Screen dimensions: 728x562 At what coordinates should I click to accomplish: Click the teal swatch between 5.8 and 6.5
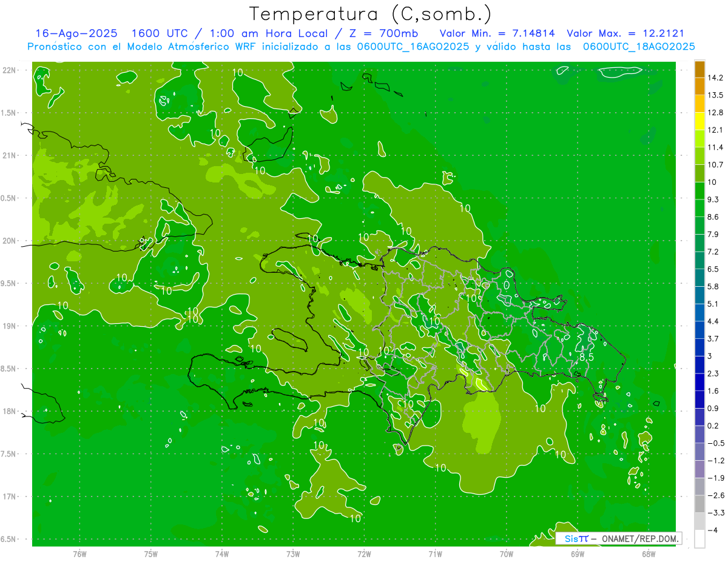pos(699,278)
